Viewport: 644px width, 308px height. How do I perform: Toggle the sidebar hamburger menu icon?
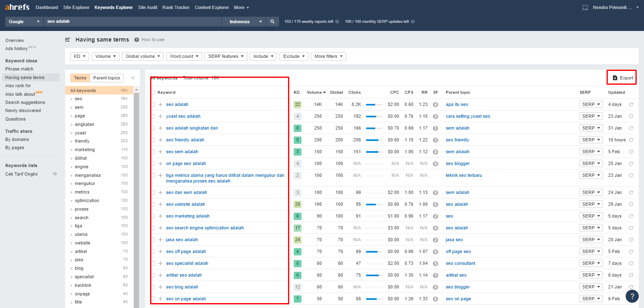(x=68, y=40)
